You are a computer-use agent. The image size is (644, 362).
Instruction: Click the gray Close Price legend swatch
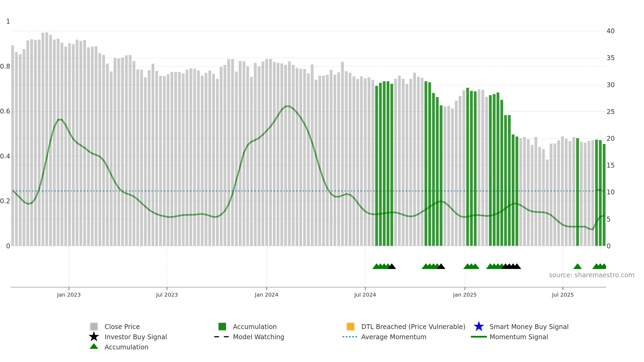(94, 327)
